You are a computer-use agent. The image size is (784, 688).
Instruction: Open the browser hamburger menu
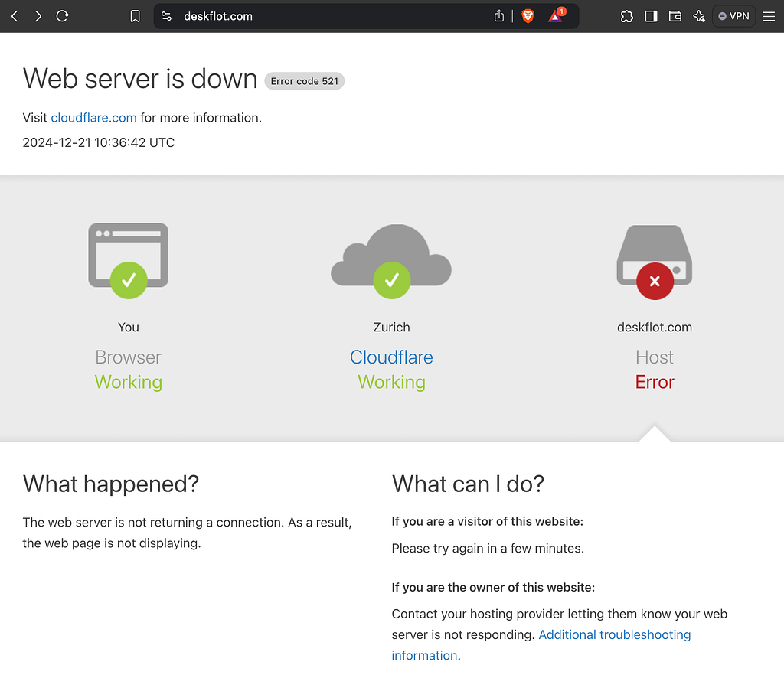pyautogui.click(x=769, y=17)
